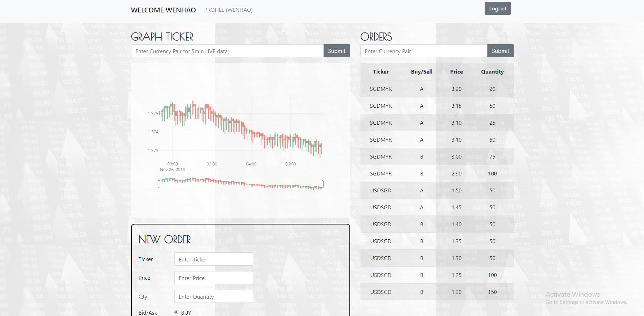This screenshot has height=316, width=644.
Task: Submit the Orders currency pair filter
Action: (501, 51)
